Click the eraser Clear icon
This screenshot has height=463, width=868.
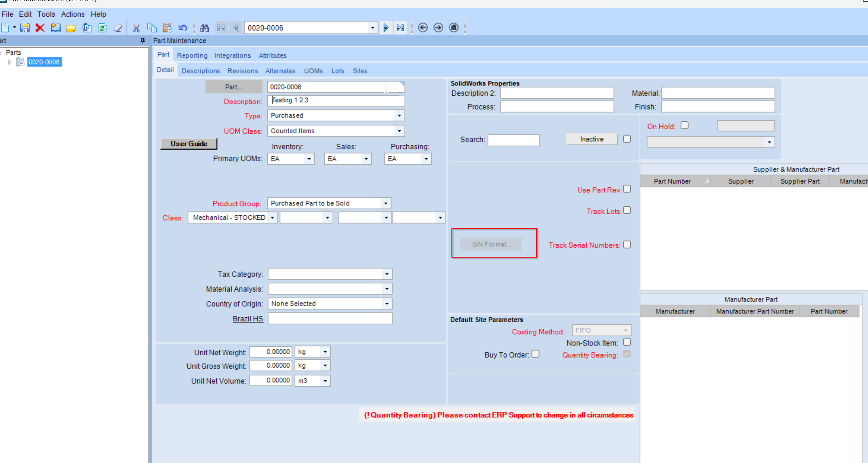pyautogui.click(x=118, y=28)
